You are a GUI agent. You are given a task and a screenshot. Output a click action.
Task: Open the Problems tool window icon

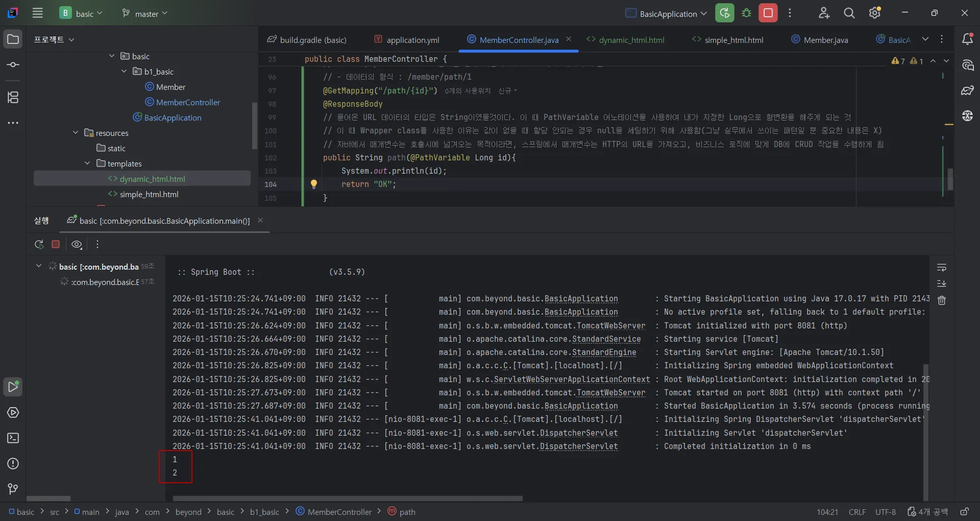click(x=13, y=463)
